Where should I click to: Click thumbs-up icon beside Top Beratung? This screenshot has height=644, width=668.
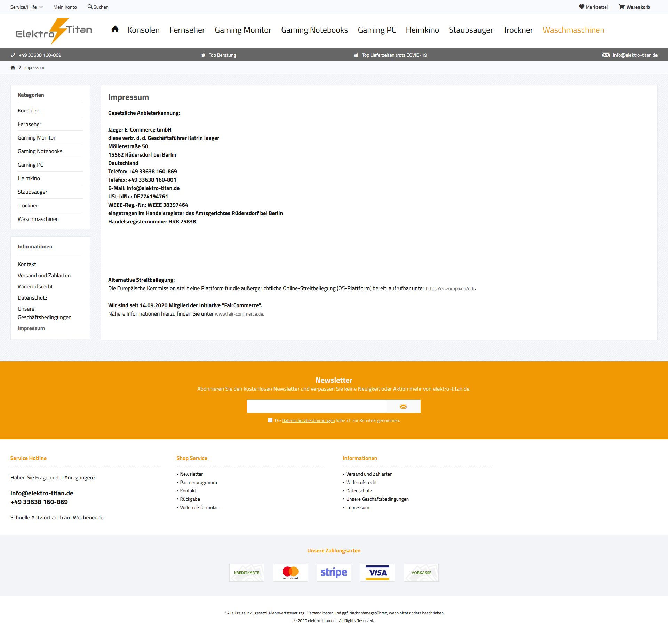[203, 55]
